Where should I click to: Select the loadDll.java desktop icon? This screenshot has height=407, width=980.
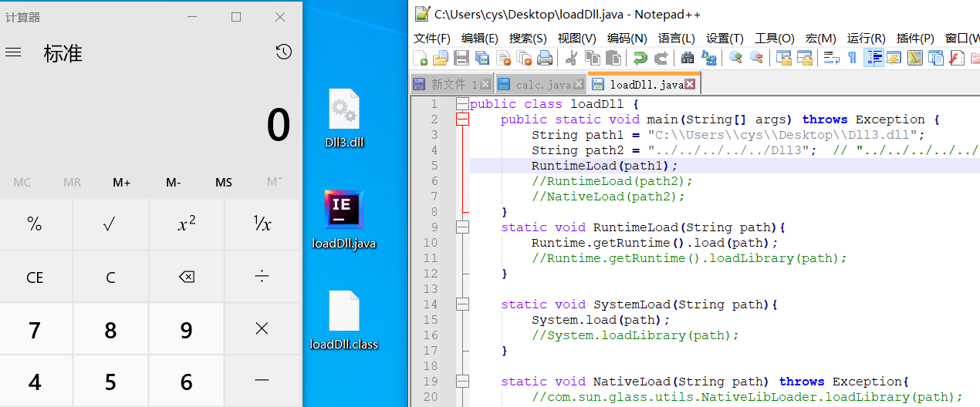(344, 220)
